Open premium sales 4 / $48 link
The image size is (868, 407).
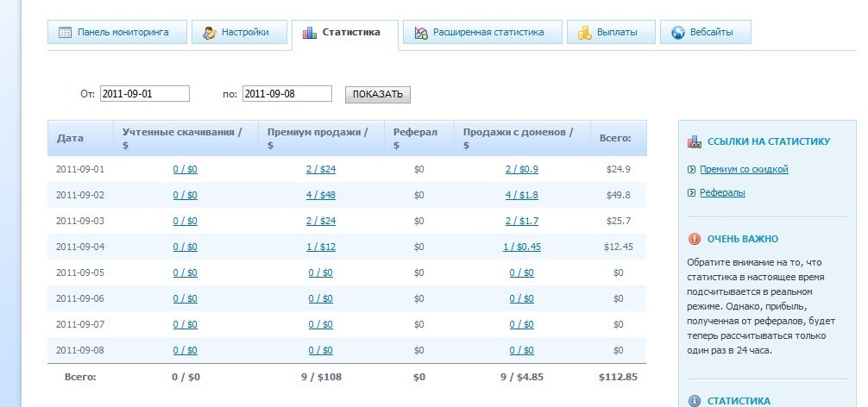(x=320, y=196)
